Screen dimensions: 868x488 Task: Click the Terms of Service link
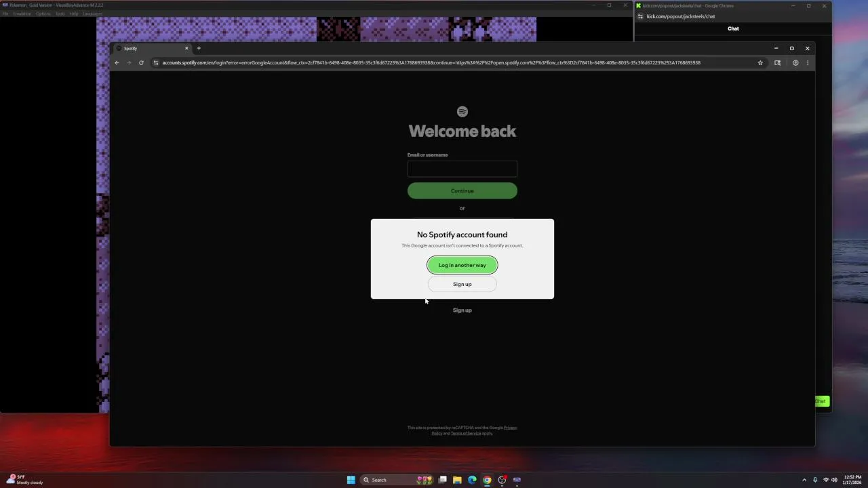(466, 433)
